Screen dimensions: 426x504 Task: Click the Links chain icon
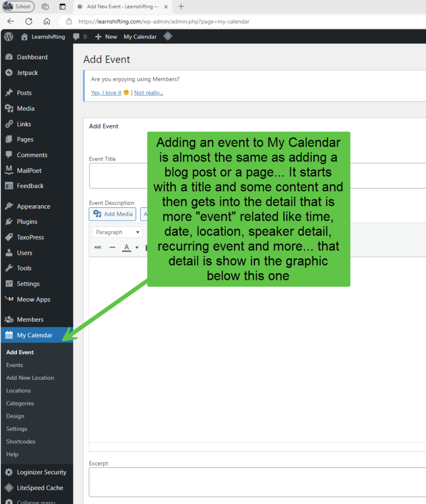tap(9, 124)
